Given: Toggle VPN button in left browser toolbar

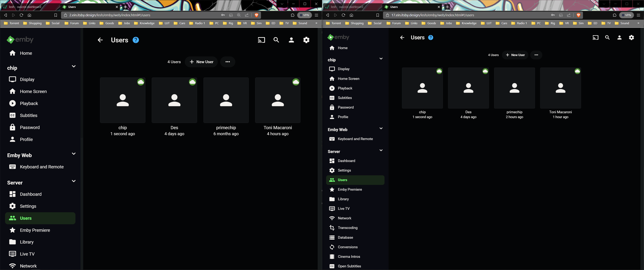Looking at the screenshot, I should click(305, 15).
